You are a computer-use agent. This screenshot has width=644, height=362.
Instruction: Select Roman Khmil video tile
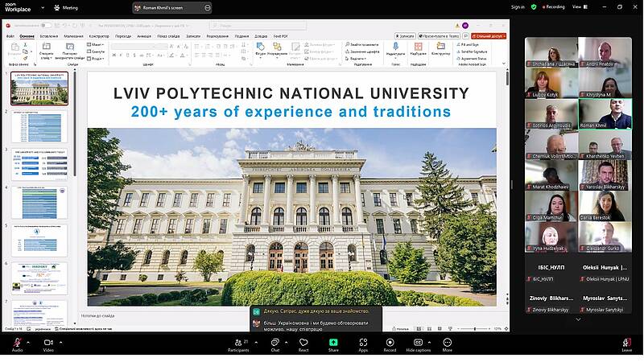(605, 113)
